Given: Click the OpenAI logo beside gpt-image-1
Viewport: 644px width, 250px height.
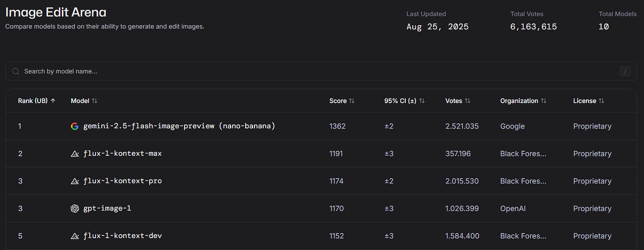Looking at the screenshot, I should tap(75, 208).
